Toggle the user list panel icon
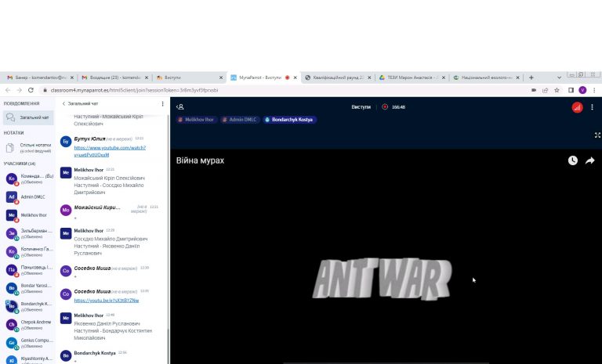 pyautogui.click(x=180, y=107)
